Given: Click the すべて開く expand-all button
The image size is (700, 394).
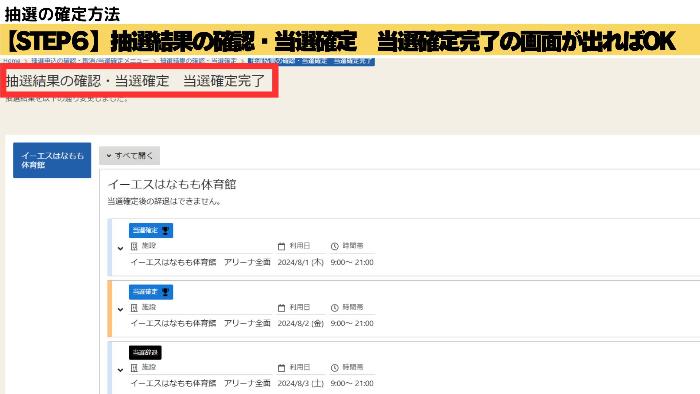Looking at the screenshot, I should [129, 156].
